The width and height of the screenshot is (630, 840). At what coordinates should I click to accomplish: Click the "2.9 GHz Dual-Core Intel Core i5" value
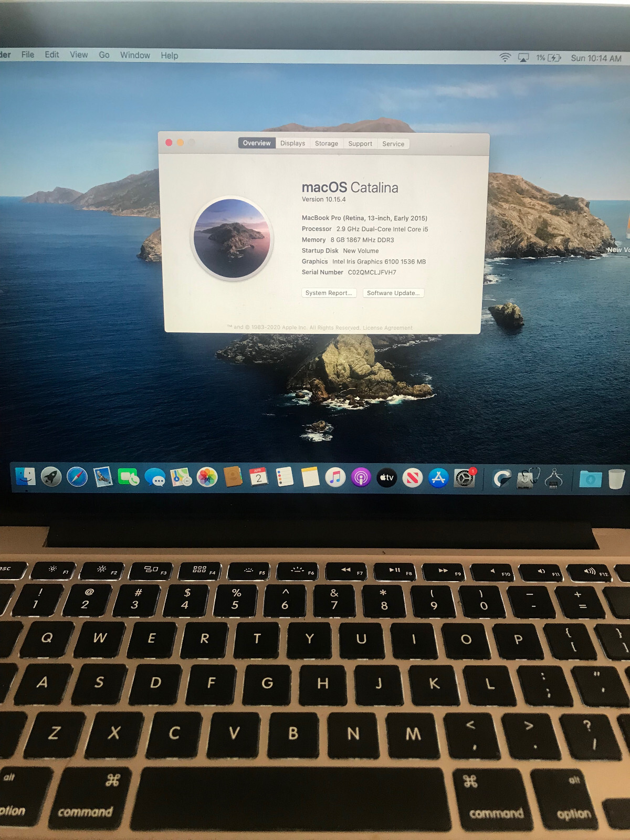click(x=382, y=229)
